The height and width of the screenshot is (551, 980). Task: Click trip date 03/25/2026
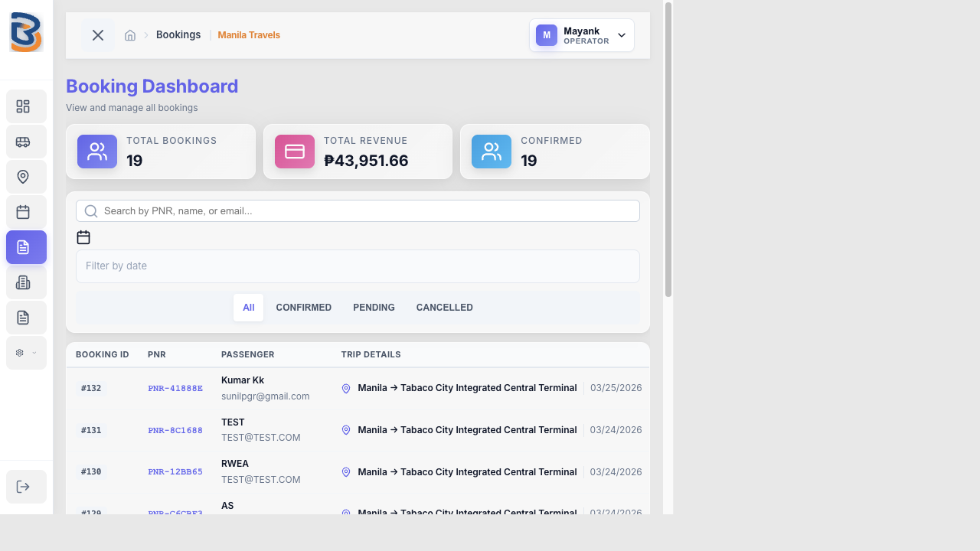616,388
